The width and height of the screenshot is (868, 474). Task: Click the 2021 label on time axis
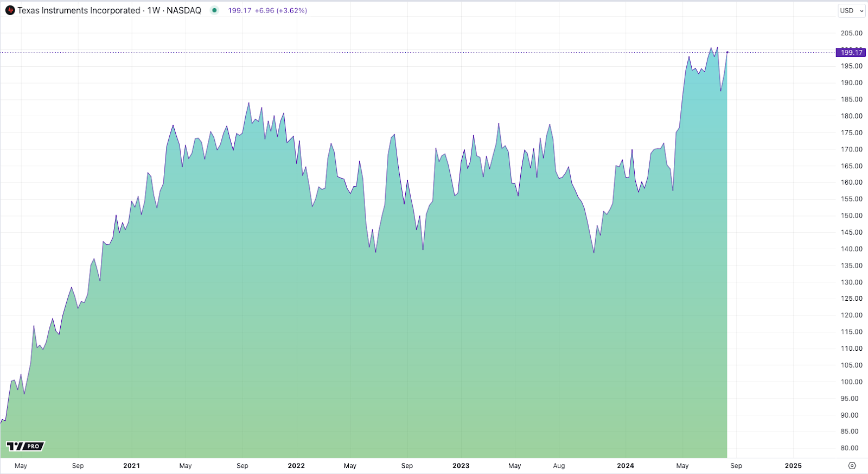[131, 466]
